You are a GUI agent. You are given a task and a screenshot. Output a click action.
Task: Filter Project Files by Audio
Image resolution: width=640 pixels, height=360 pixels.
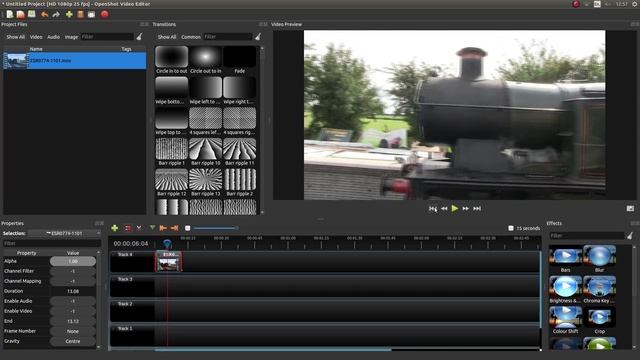click(53, 37)
